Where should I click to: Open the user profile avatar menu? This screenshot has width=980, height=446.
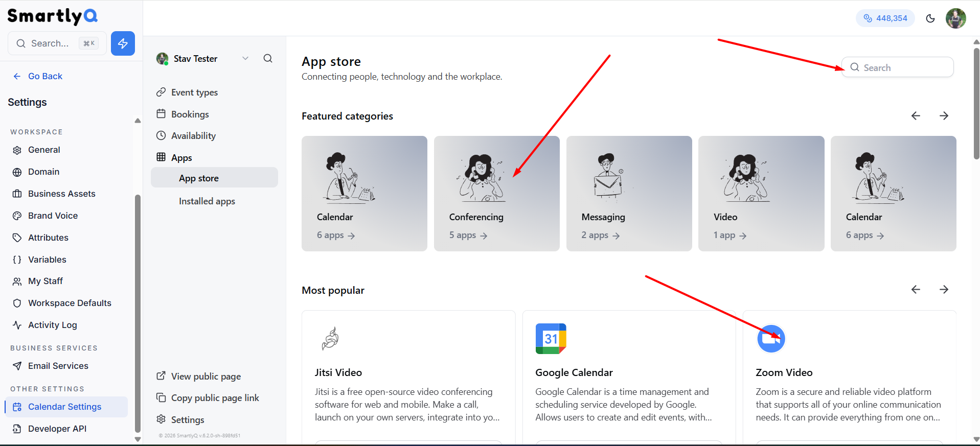[955, 18]
